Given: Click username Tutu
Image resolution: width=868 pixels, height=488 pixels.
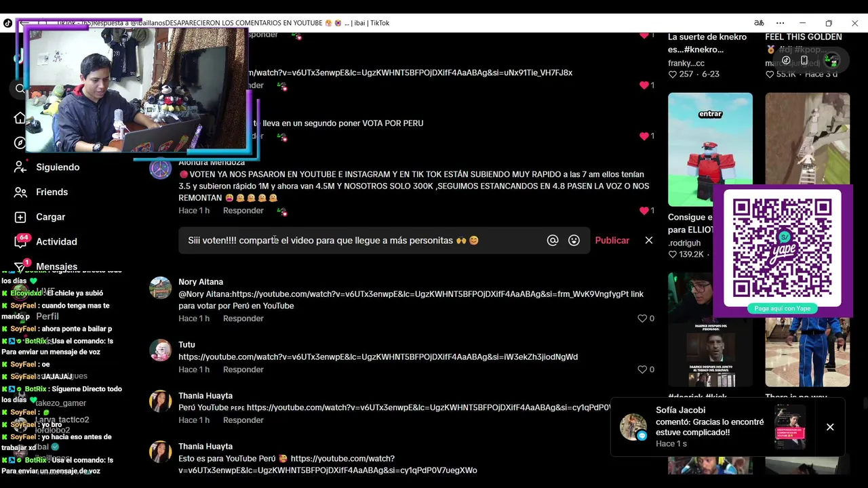Looking at the screenshot, I should (x=186, y=345).
